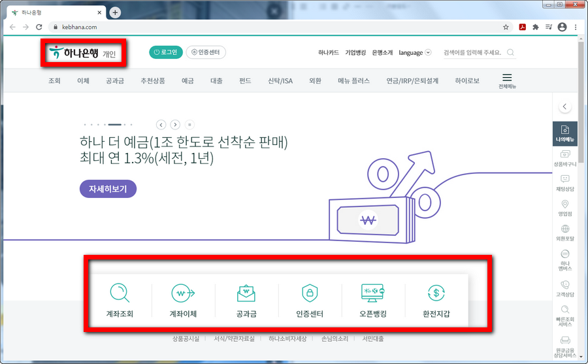Open 빠른조회서비스 sidebar icon
Image resolution: width=588 pixels, height=364 pixels.
click(x=565, y=316)
